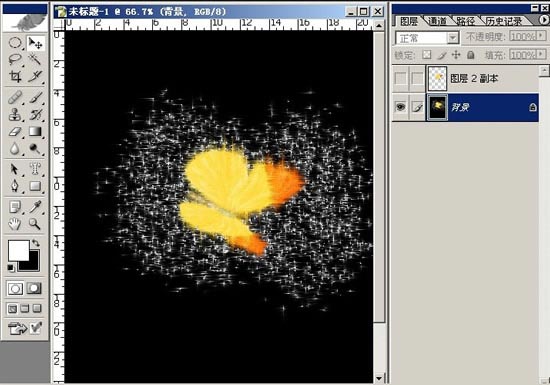Open the 历史记录 tab
Viewport: 550px width, 385px height.
(504, 21)
